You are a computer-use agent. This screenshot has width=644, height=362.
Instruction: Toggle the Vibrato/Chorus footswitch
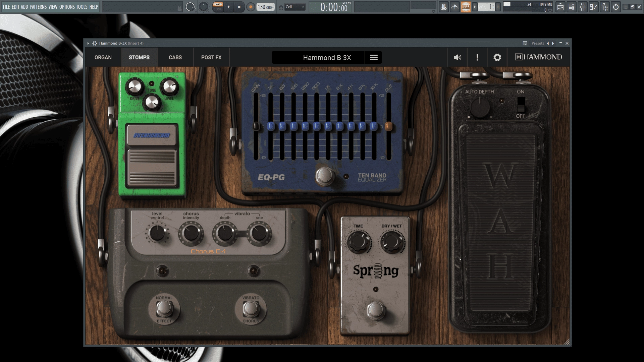point(251,309)
